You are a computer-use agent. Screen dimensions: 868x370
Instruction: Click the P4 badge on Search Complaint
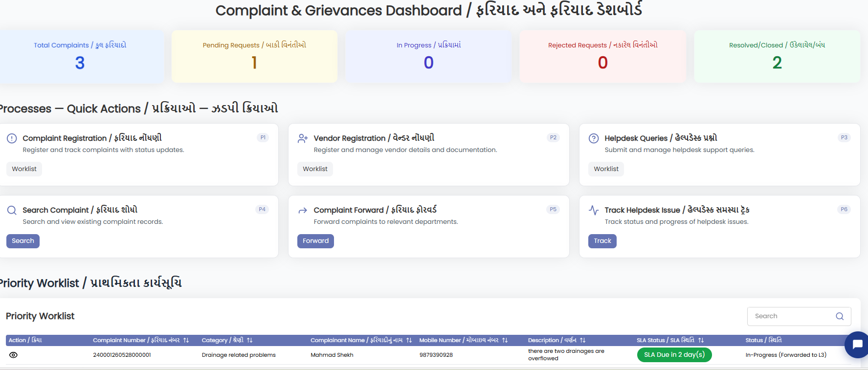point(262,210)
